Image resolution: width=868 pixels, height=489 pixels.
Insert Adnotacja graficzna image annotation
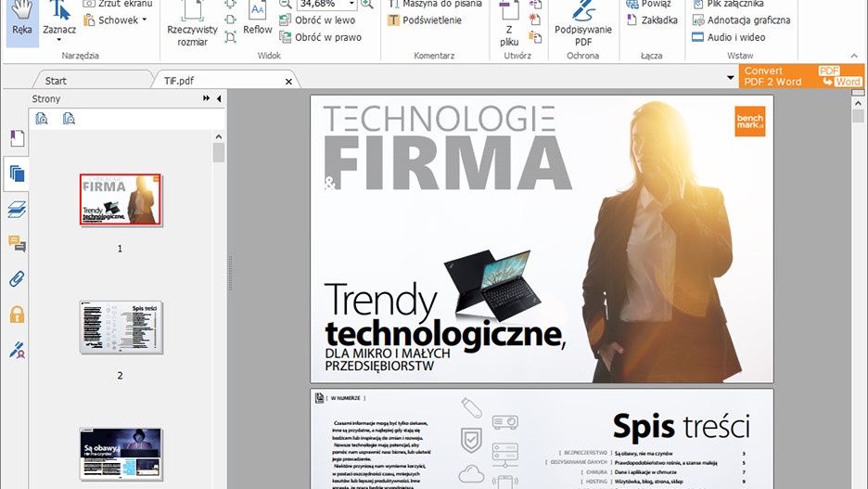(741, 19)
